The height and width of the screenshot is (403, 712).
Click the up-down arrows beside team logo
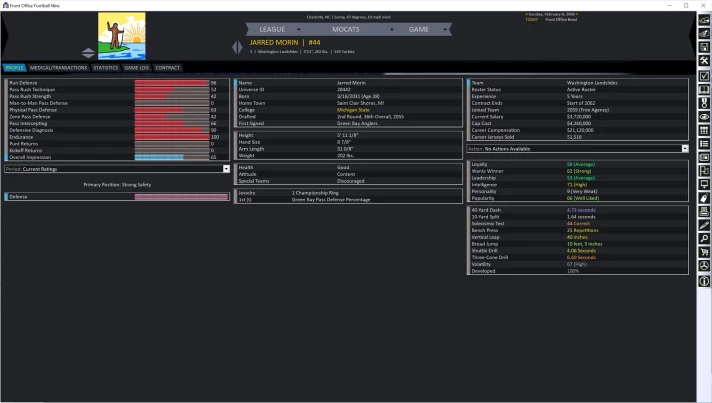88,53
